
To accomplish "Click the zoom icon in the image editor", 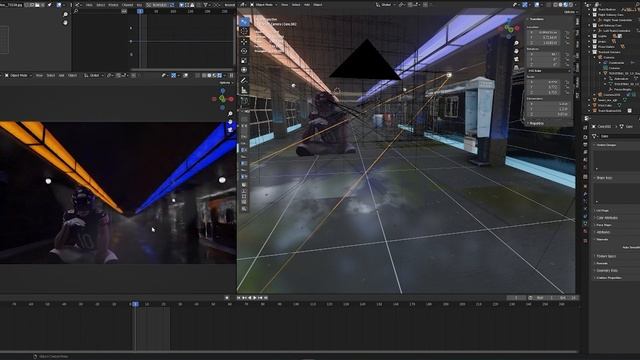I will (x=65, y=14).
